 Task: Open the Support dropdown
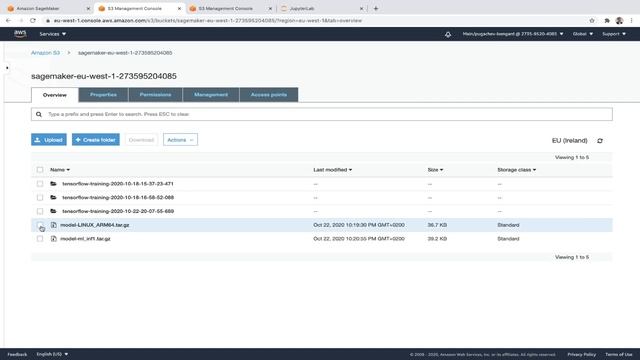point(614,34)
